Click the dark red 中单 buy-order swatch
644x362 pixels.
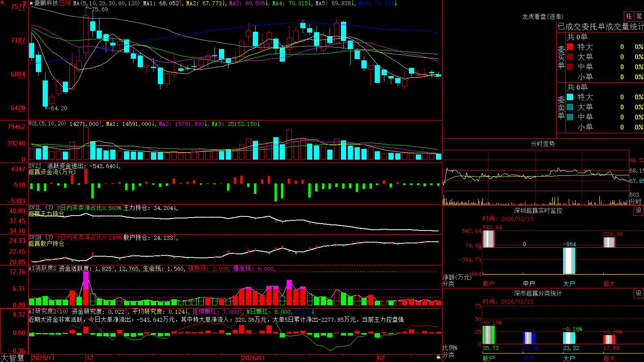[570, 67]
